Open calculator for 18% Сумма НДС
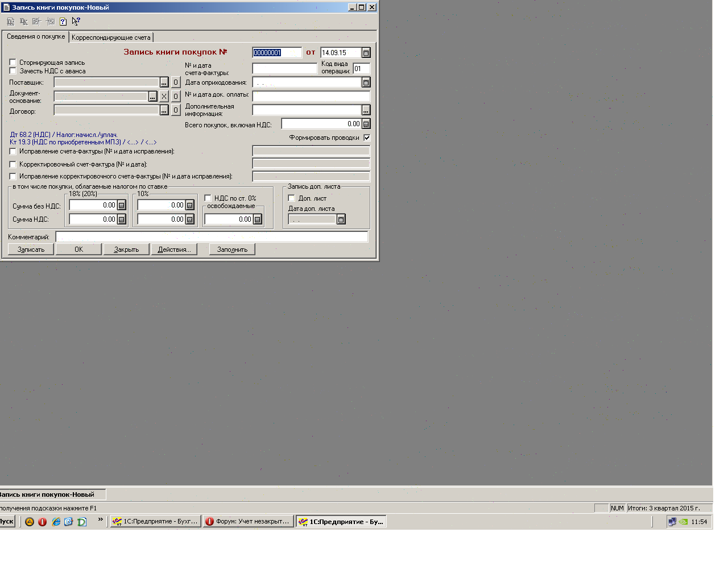728x582 pixels. (x=122, y=219)
